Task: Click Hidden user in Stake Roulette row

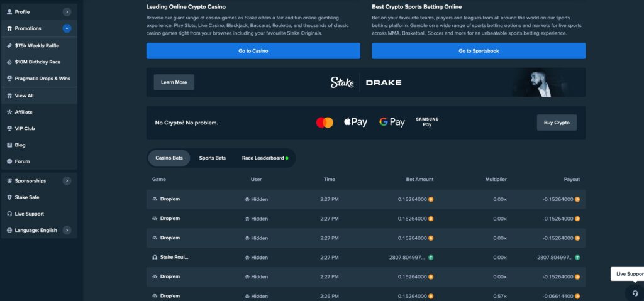Action: click(x=257, y=258)
